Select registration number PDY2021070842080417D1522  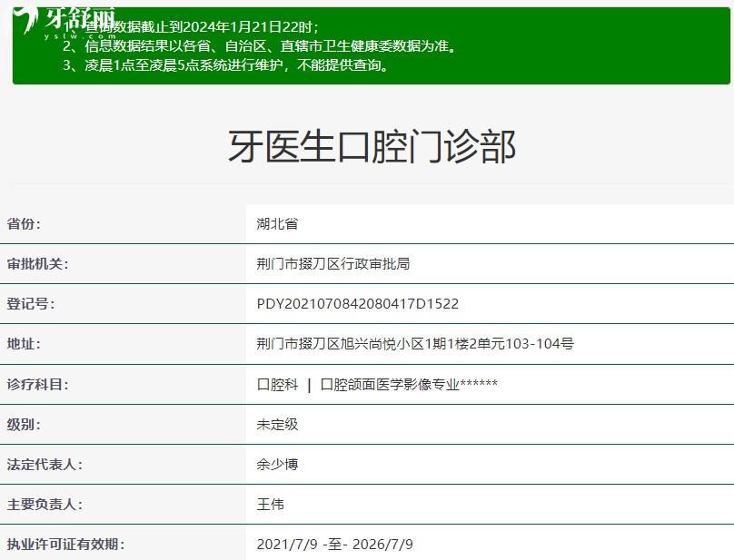(358, 304)
